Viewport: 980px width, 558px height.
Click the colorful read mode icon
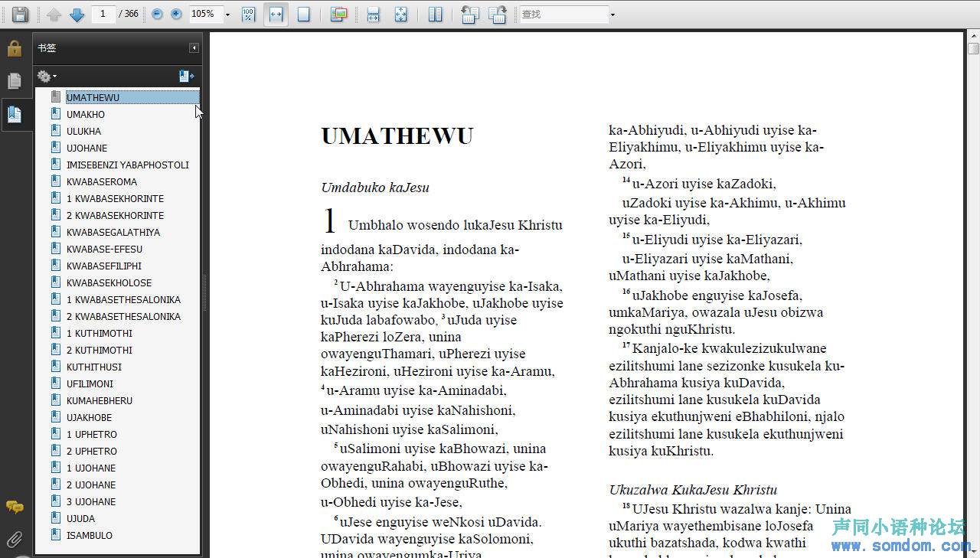[x=339, y=15]
